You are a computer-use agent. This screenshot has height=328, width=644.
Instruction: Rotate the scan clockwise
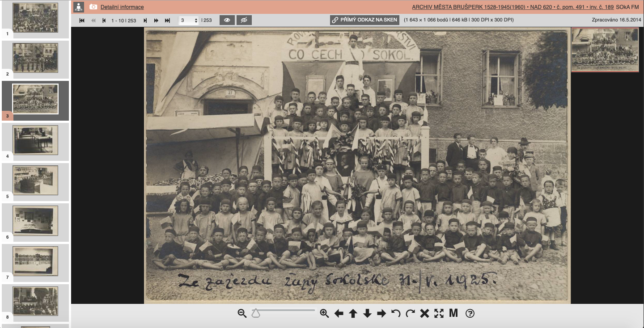(410, 314)
